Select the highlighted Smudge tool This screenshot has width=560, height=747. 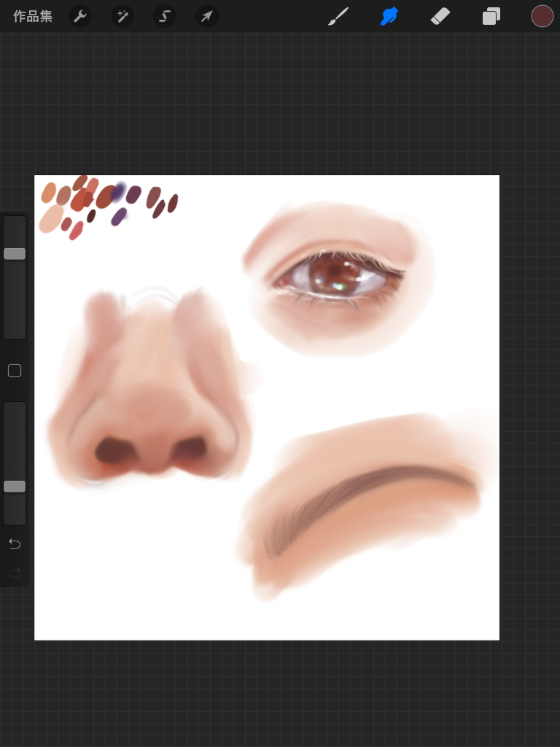coord(389,16)
